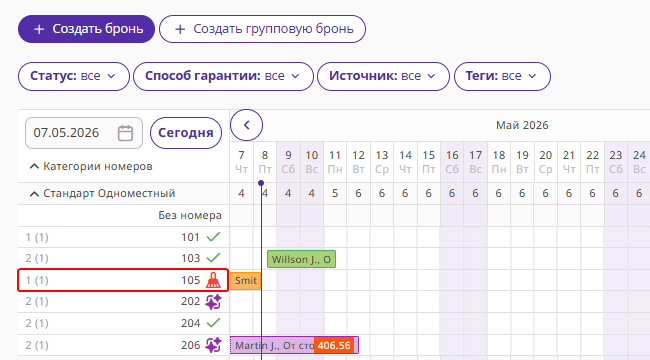This screenshot has height=360, width=650.
Task: Open the Теги filter dropdown
Action: click(x=502, y=76)
